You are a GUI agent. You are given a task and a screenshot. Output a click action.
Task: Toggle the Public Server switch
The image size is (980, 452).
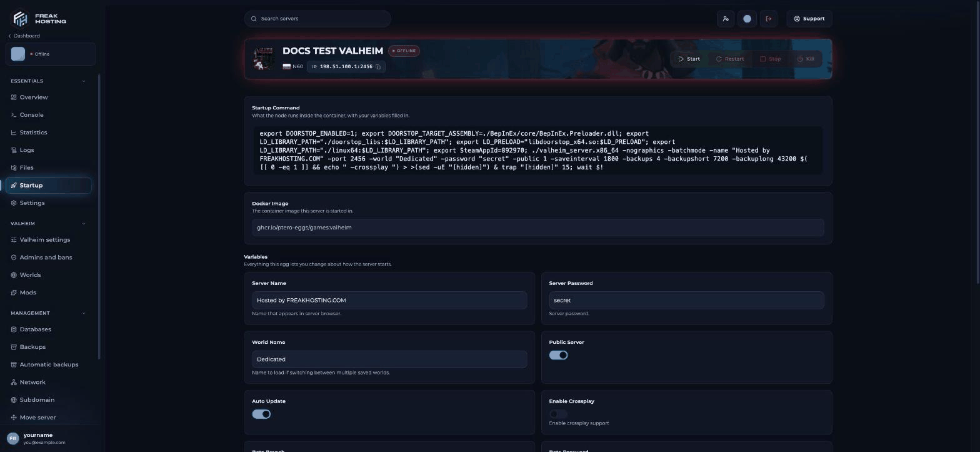(558, 355)
